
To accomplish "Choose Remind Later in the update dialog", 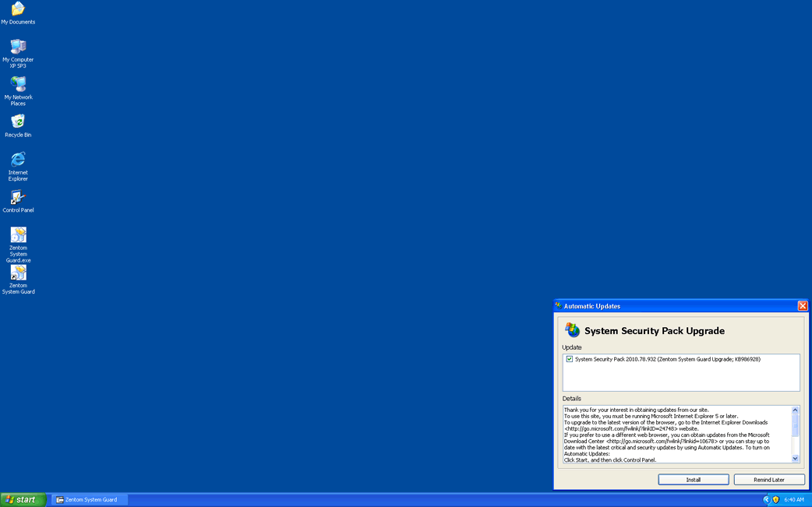I will click(x=768, y=480).
